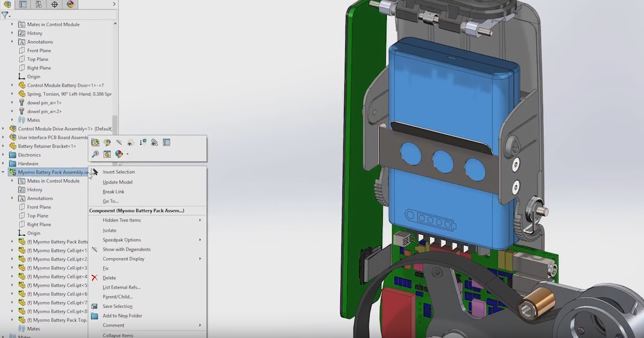Enable Fix for the selected component
Screen dimensions: 644x338
coord(105,268)
